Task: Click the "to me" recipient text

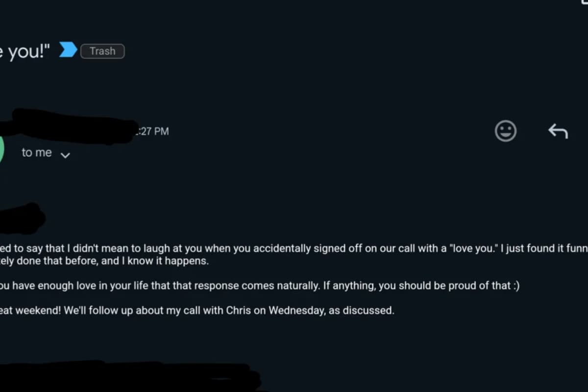Action: click(37, 153)
